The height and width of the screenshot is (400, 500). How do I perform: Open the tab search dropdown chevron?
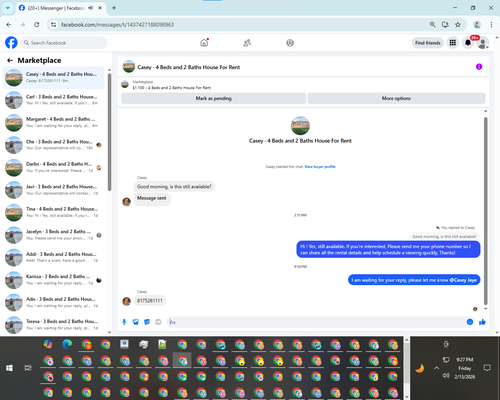pyautogui.click(x=8, y=8)
